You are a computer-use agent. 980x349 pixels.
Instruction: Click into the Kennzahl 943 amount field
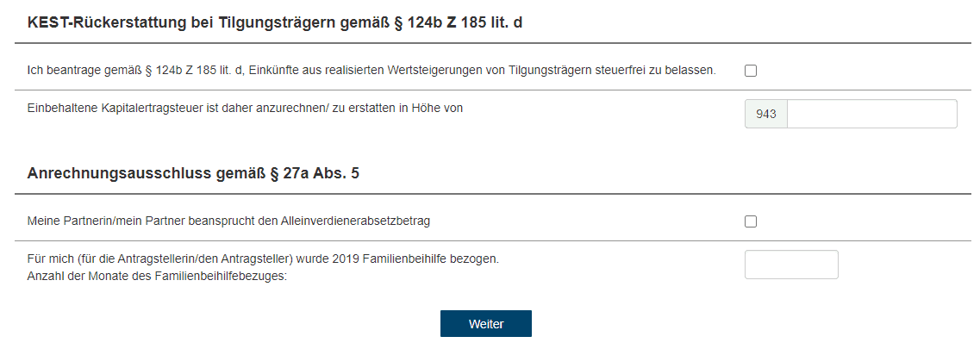coord(871,114)
